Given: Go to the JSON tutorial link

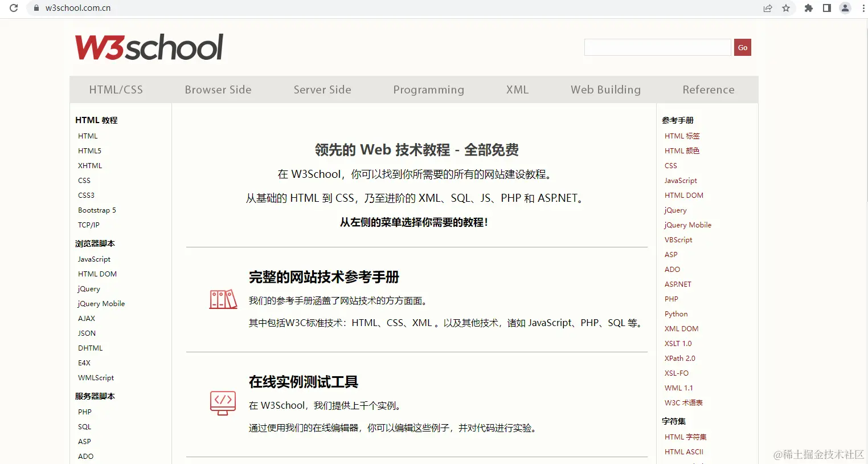Looking at the screenshot, I should 87,333.
